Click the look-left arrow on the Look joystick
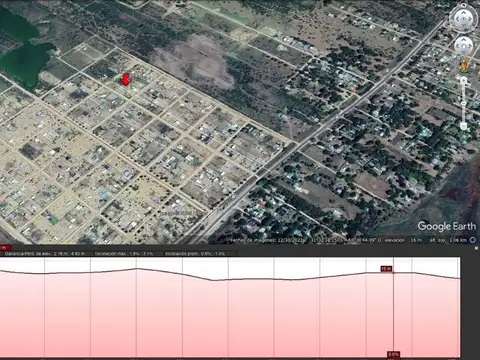This screenshot has width=480, height=360. (457, 19)
